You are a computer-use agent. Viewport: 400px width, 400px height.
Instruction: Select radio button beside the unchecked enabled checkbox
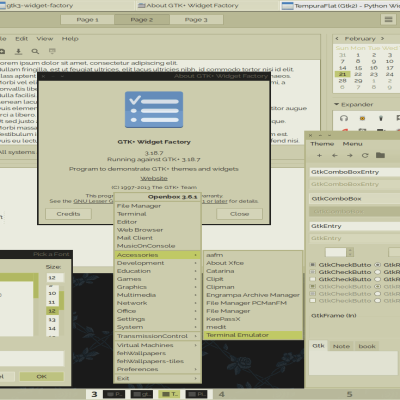[x=377, y=279]
